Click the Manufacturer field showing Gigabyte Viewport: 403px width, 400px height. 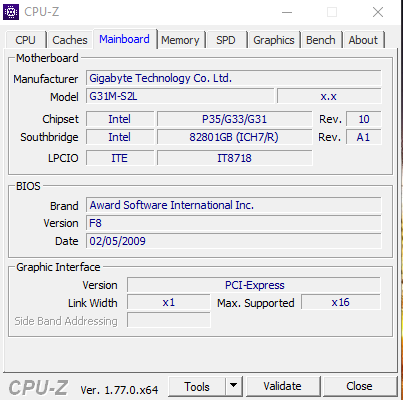pos(234,78)
